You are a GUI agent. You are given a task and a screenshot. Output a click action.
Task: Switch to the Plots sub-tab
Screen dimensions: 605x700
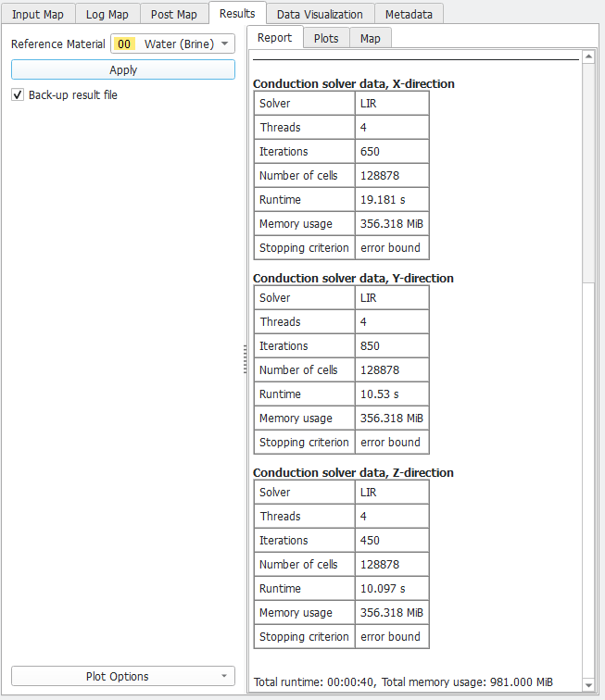coord(326,38)
